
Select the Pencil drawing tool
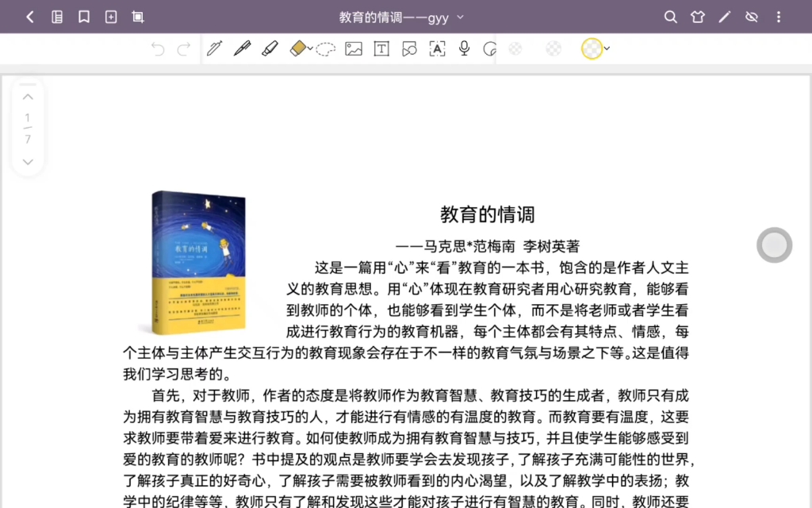point(213,48)
